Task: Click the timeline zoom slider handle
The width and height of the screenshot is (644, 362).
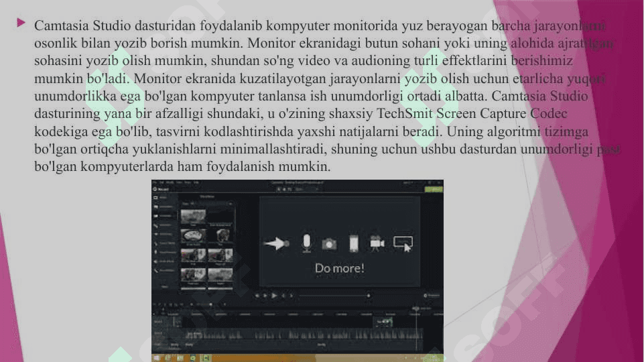Action: (x=210, y=304)
